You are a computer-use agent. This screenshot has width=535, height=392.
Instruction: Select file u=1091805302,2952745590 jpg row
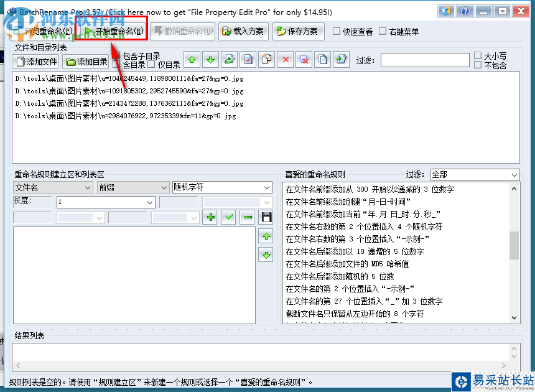click(x=129, y=91)
